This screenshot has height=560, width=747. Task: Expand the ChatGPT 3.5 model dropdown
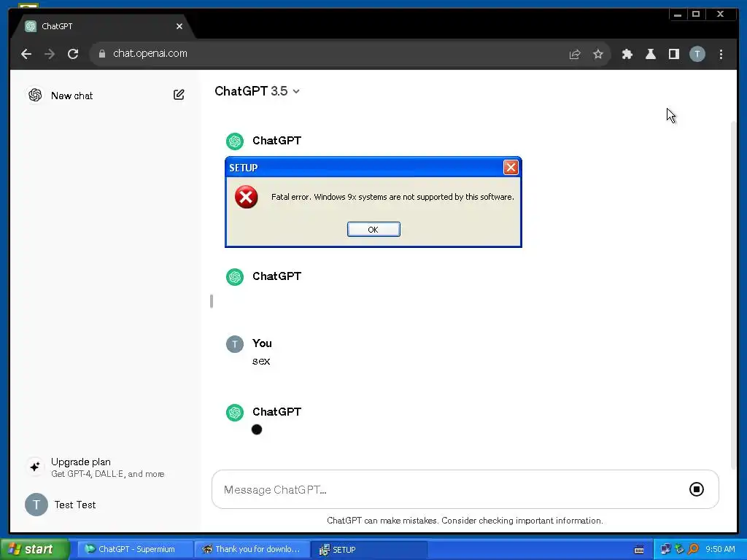coord(258,91)
